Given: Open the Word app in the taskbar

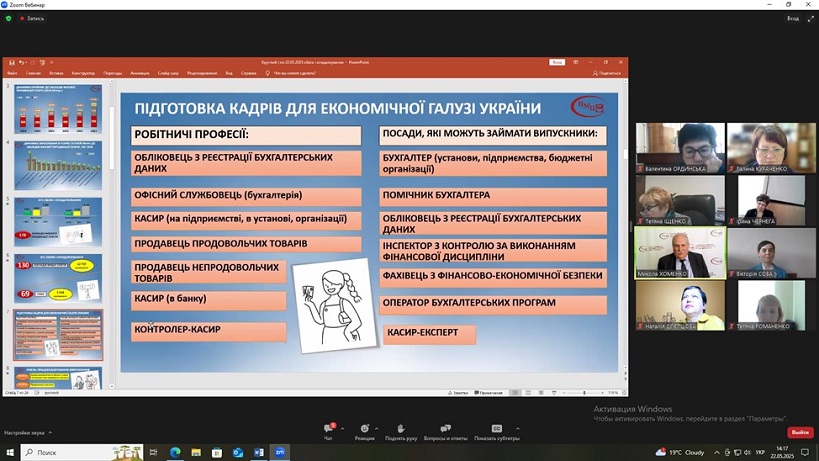Looking at the screenshot, I should click(x=259, y=452).
